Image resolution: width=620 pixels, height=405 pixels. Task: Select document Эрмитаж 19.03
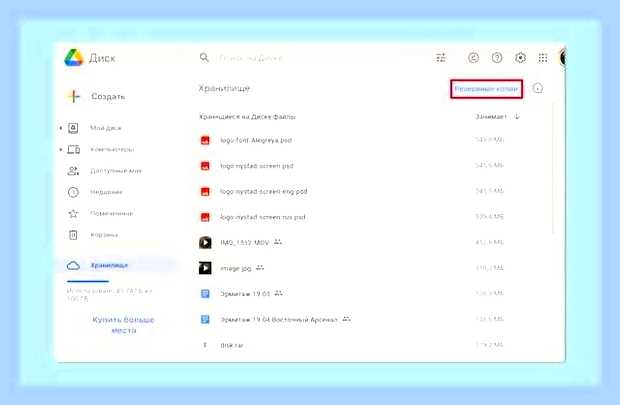point(245,294)
